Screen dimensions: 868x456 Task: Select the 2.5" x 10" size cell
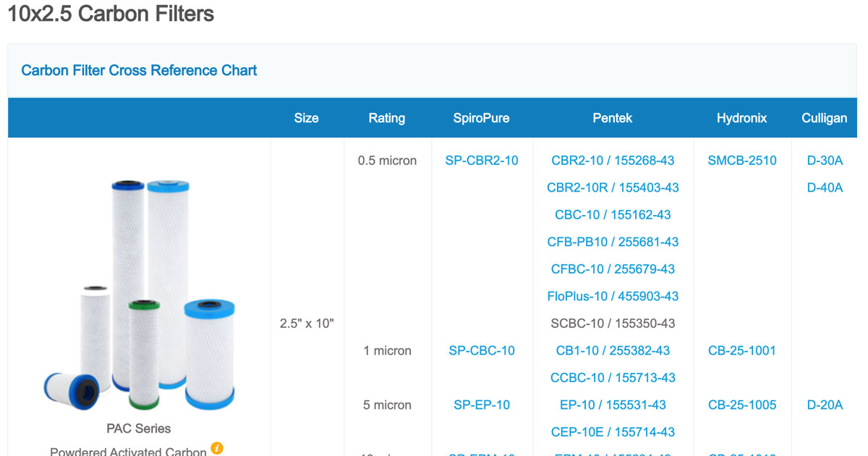(x=307, y=324)
